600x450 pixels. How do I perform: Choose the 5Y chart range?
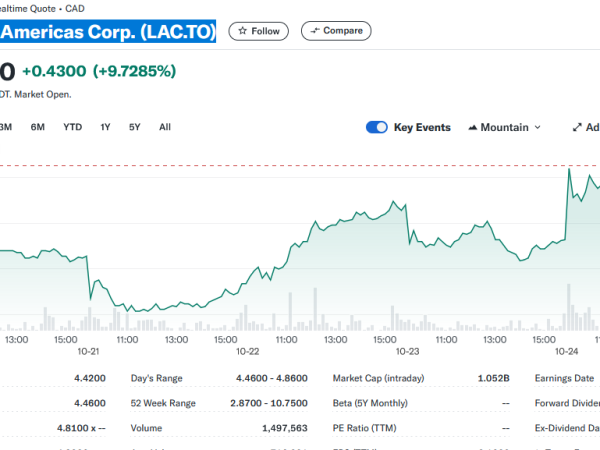point(135,127)
